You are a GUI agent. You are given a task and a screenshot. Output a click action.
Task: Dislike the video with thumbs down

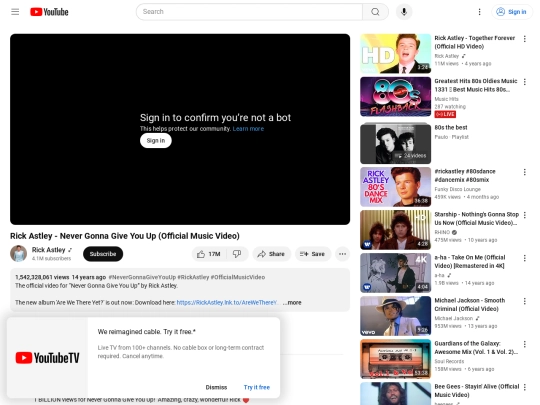click(237, 254)
